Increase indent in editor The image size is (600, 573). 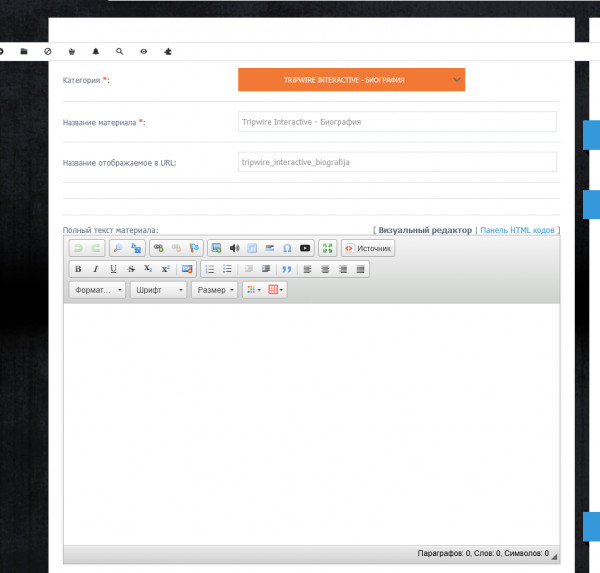(266, 269)
